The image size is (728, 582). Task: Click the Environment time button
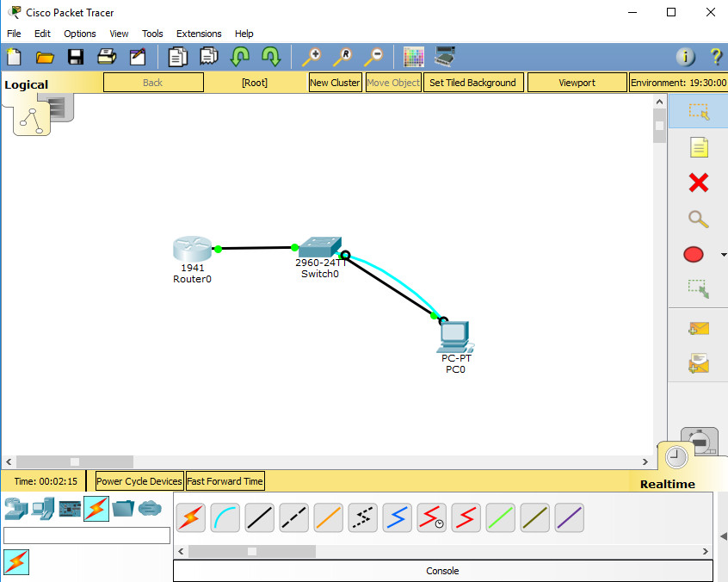point(678,83)
